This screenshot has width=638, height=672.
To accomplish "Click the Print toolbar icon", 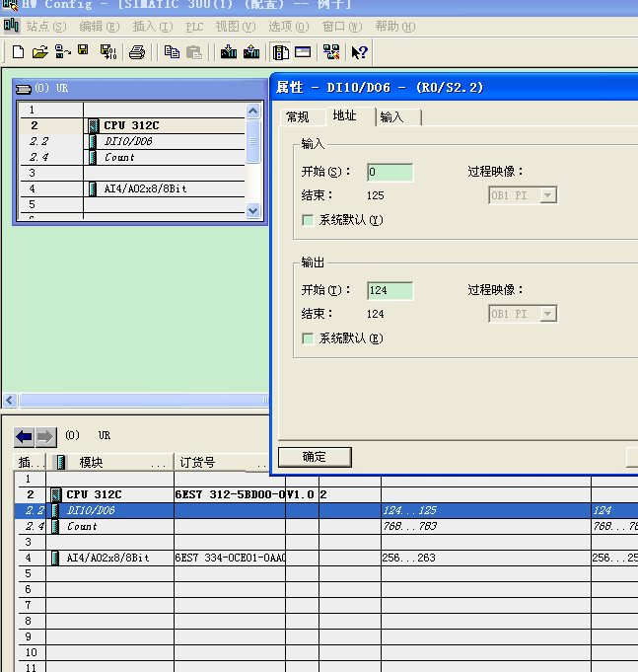I will pos(137,52).
